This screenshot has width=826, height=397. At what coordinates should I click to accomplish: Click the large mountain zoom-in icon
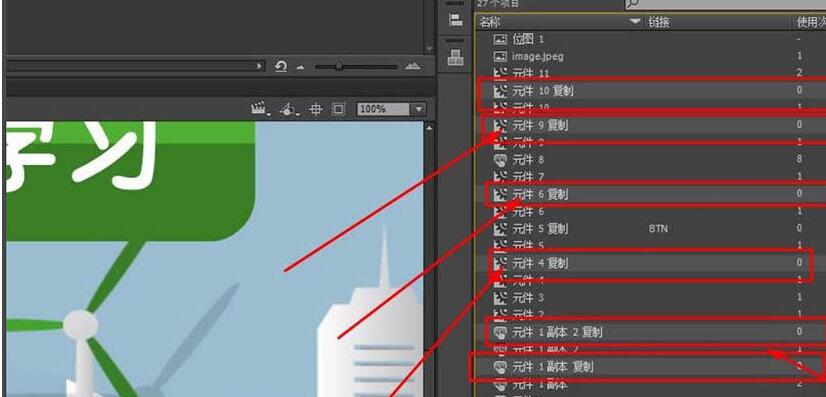point(412,66)
